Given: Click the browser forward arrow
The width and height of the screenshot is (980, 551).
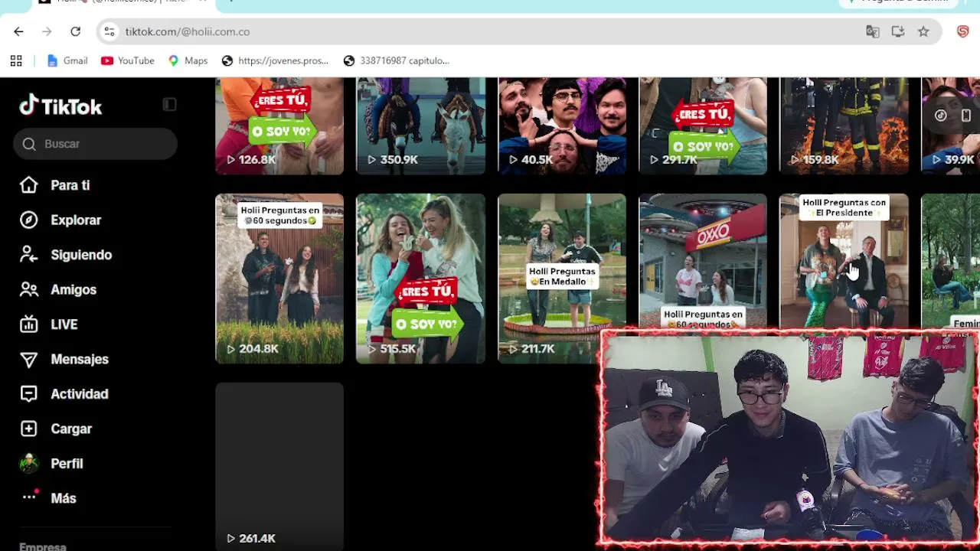Looking at the screenshot, I should tap(47, 31).
